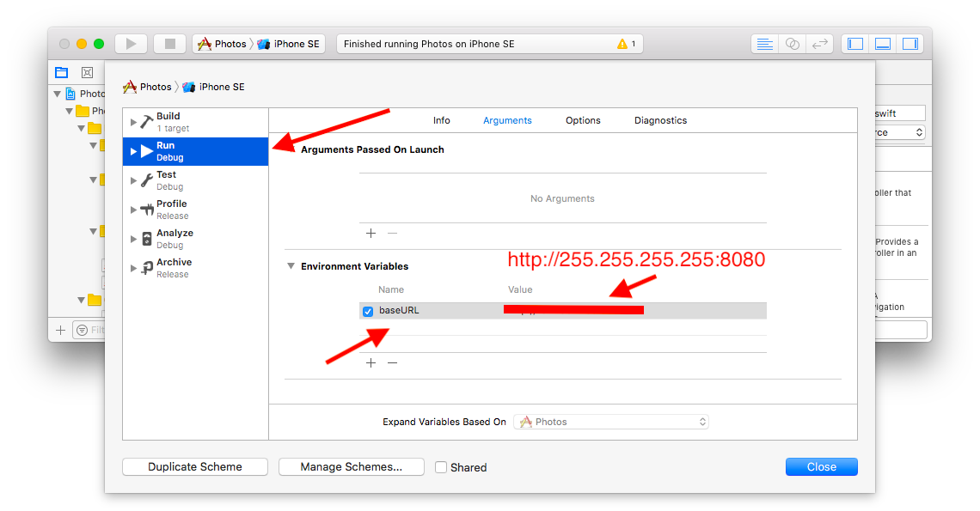
Task: Toggle the debug area panel
Action: point(883,44)
